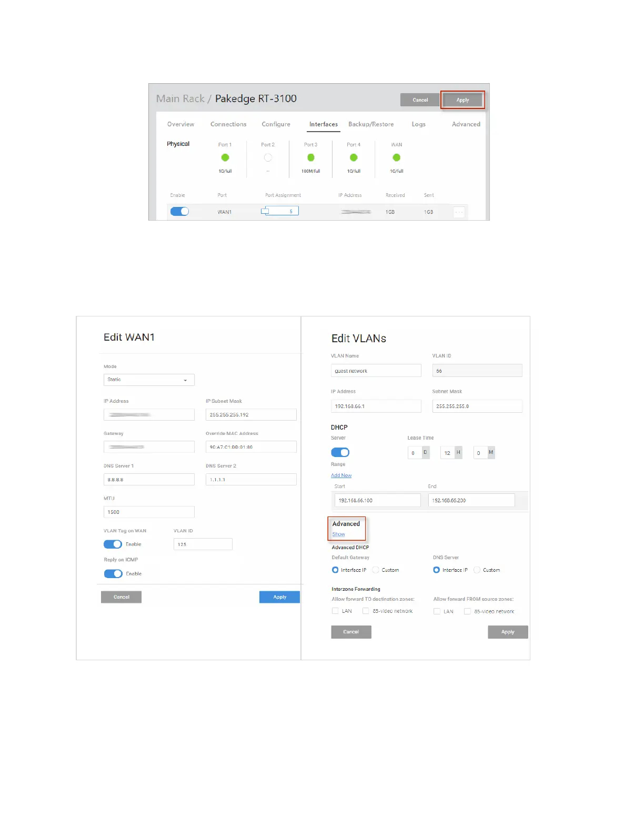Open the WAN1 Port Assignment selector
Image resolution: width=644 pixels, height=834 pixels.
(x=280, y=211)
